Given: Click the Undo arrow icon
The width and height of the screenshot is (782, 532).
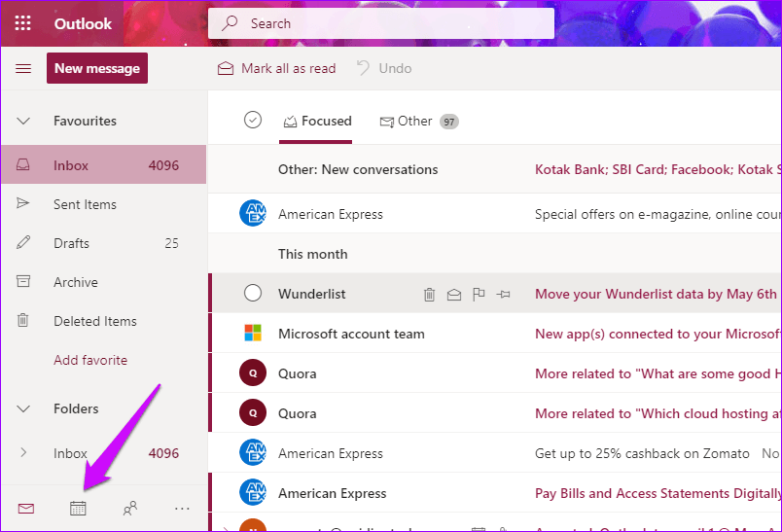Looking at the screenshot, I should (363, 68).
